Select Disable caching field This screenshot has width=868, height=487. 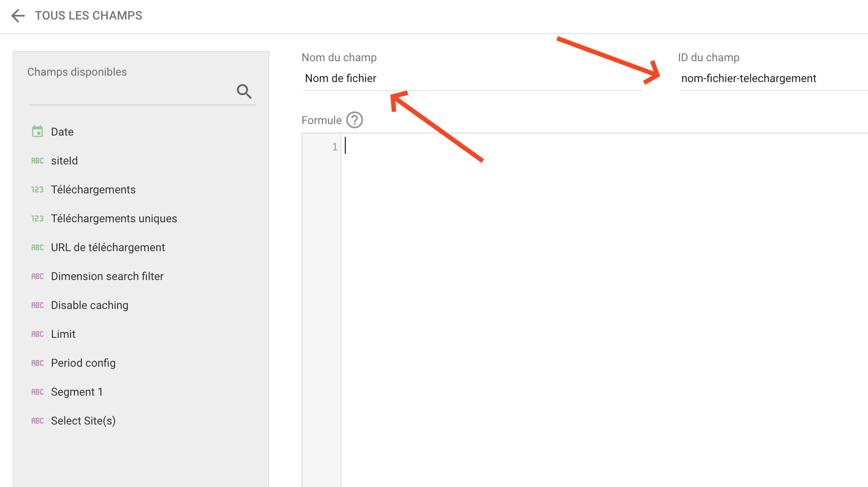pyautogui.click(x=90, y=305)
